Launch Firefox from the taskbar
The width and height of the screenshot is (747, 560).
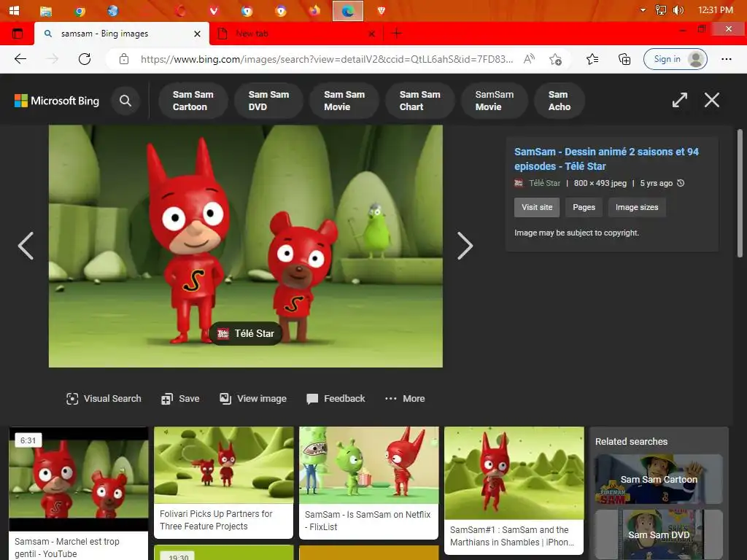pyautogui.click(x=314, y=10)
